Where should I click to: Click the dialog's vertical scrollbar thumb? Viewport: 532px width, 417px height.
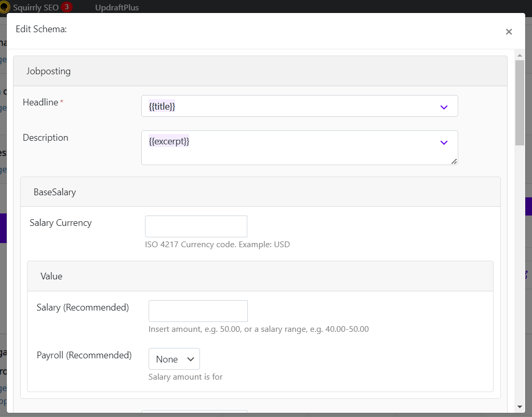click(x=520, y=103)
